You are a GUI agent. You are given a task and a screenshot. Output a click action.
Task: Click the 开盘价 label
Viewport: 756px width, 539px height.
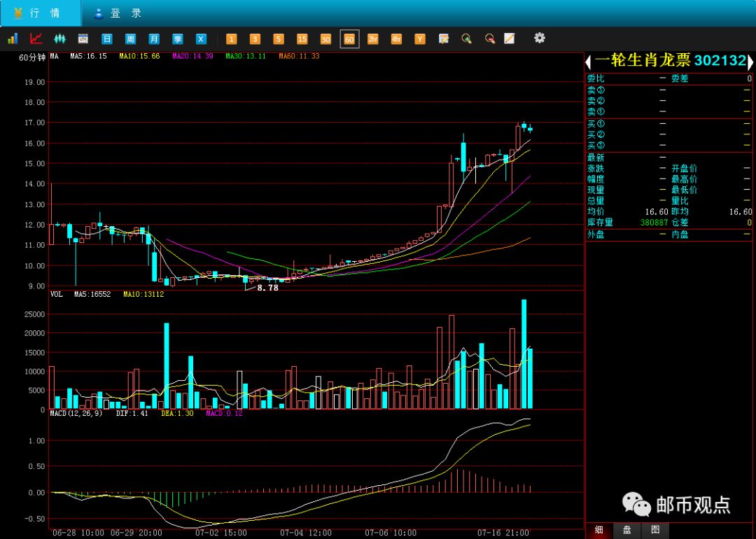coord(684,169)
